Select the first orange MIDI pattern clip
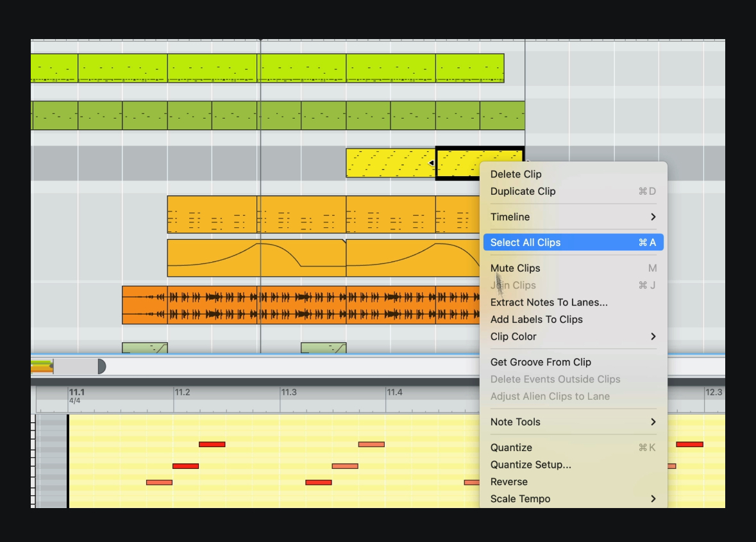This screenshot has width=756, height=542. [x=212, y=215]
